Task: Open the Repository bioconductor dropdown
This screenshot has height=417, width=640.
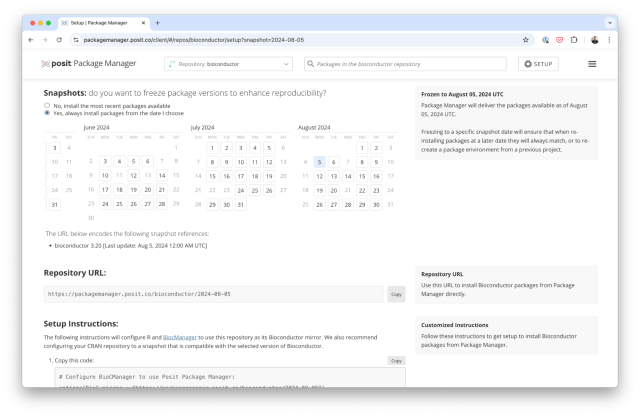Action: 228,64
